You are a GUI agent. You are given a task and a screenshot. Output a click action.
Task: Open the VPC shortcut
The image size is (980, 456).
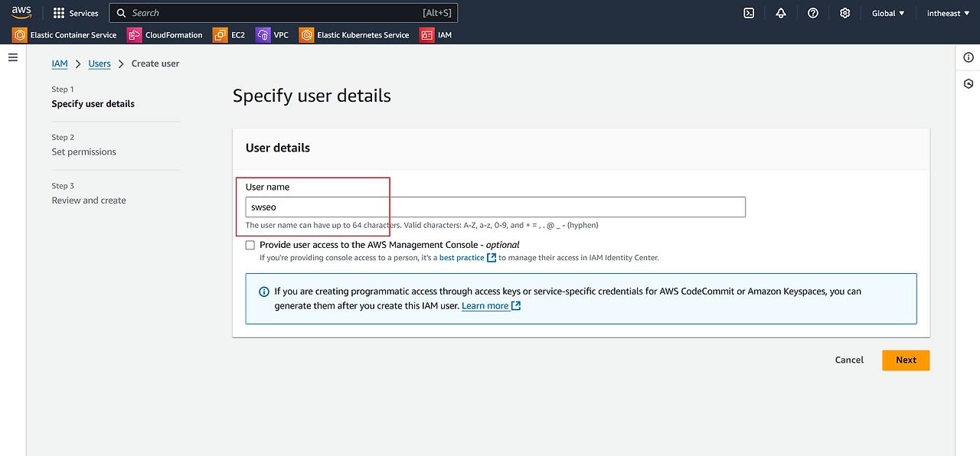(x=273, y=35)
